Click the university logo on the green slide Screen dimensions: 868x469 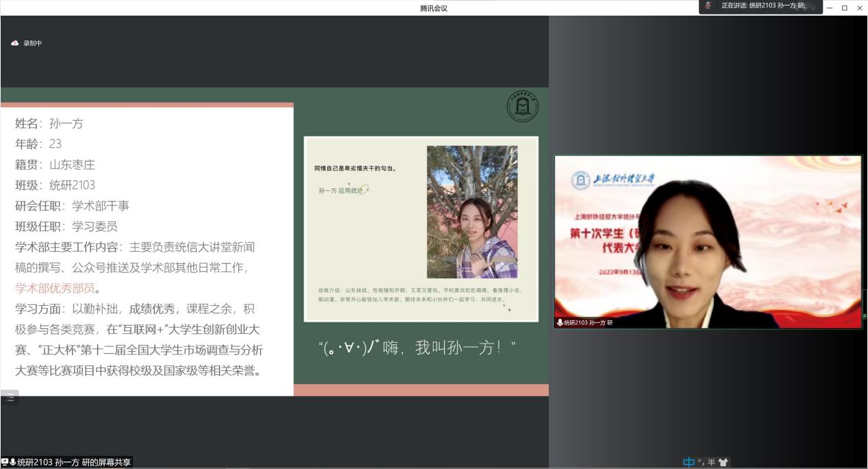click(522, 106)
